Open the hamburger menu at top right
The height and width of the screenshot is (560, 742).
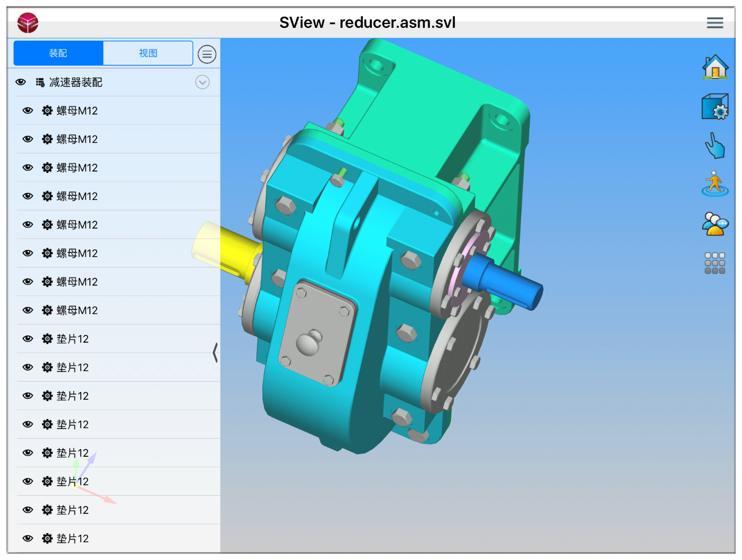pyautogui.click(x=715, y=23)
